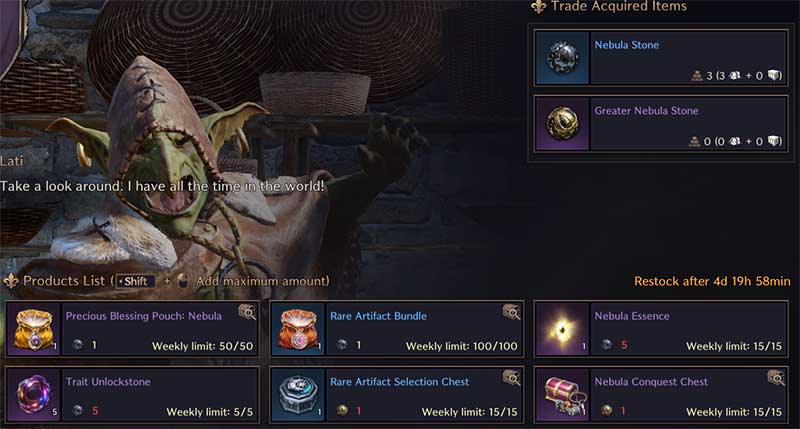
Task: Click the Nebula Essence product name
Action: 632,316
